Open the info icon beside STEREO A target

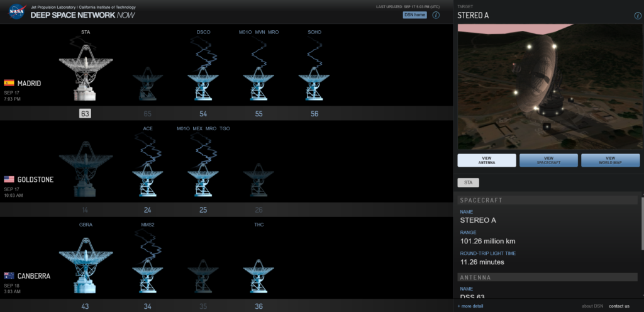tap(638, 16)
